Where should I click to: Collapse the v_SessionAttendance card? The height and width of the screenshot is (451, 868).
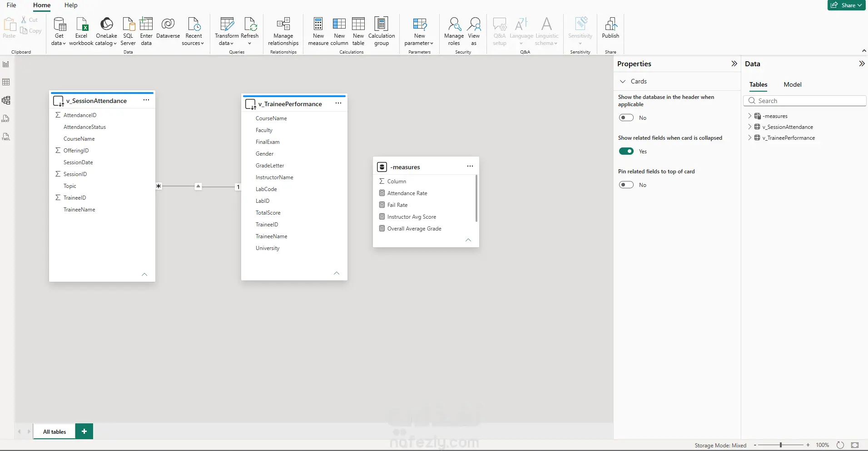(x=144, y=275)
